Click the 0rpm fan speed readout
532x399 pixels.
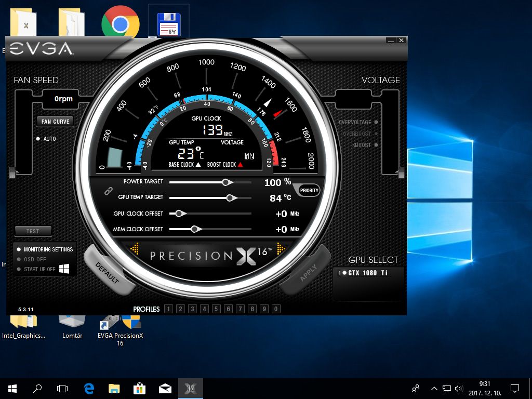pyautogui.click(x=63, y=99)
